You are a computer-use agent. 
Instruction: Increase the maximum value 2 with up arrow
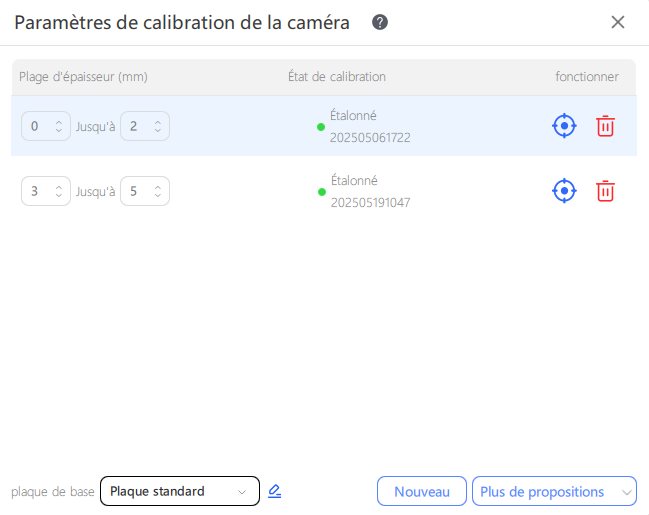(158, 123)
